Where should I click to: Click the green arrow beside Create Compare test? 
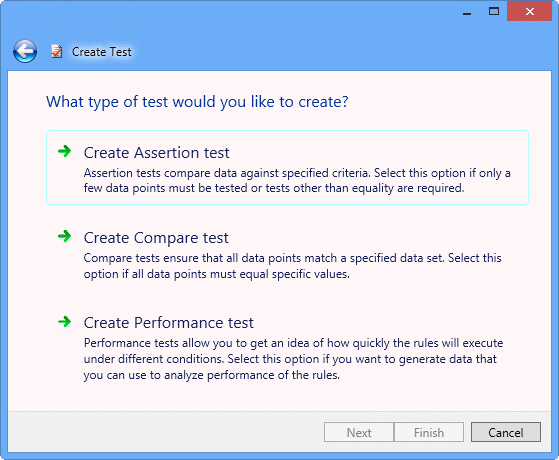(65, 236)
